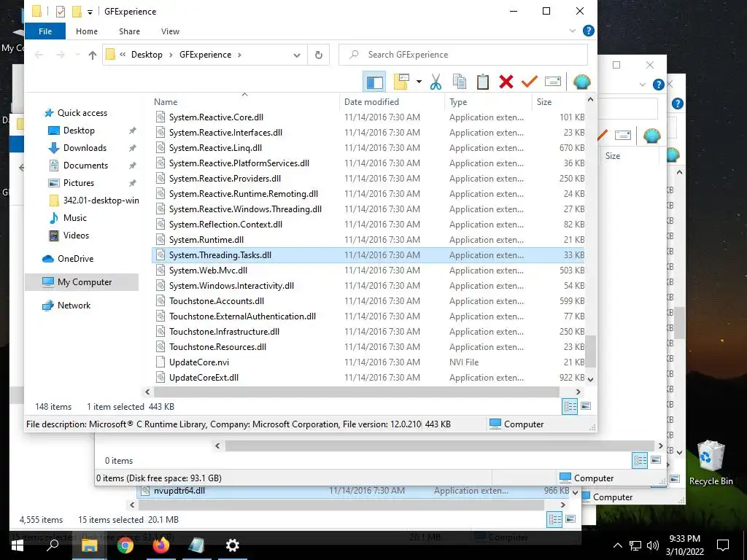The height and width of the screenshot is (560, 747).
Task: Switch to details view in GFExperience
Action: coord(570,407)
